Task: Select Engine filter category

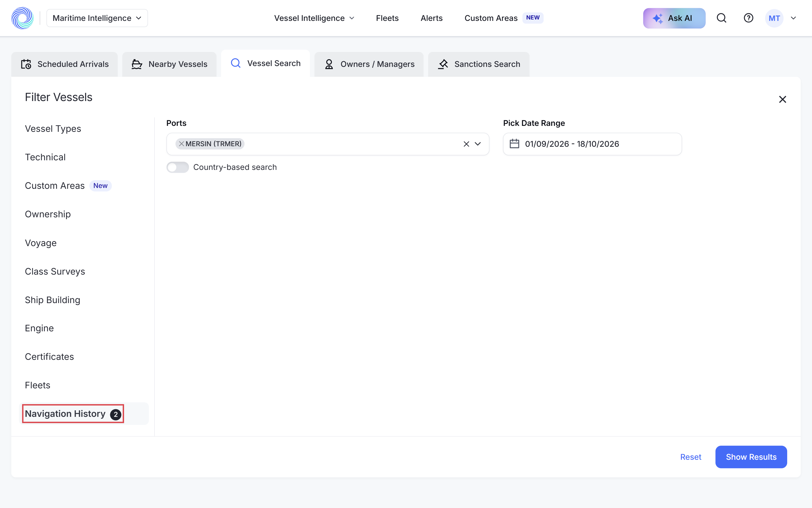Action: tap(39, 328)
